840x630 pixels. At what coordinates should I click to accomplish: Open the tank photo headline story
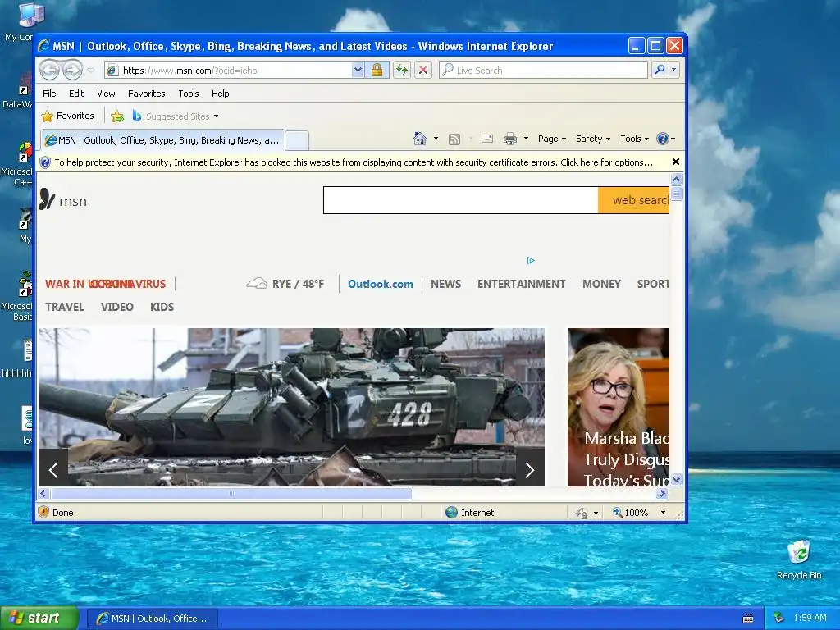point(292,407)
